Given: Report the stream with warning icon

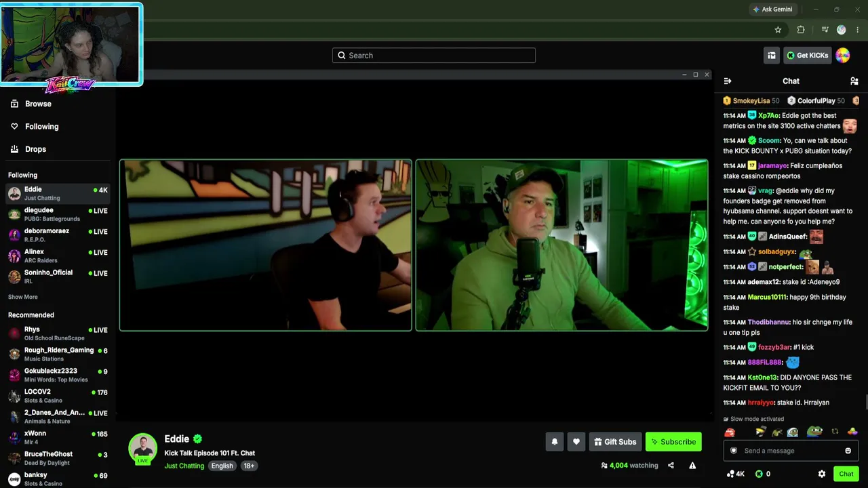Looking at the screenshot, I should pyautogui.click(x=692, y=466).
